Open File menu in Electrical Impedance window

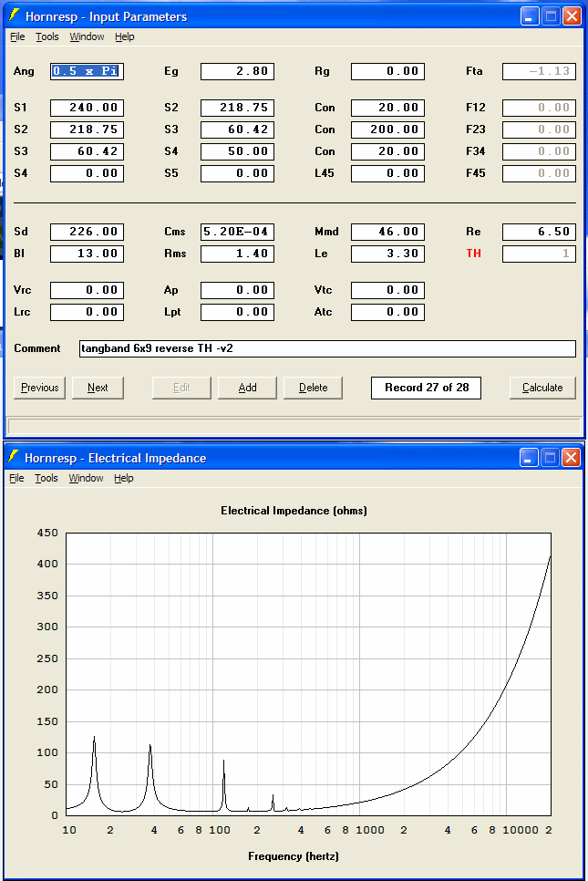coord(16,478)
